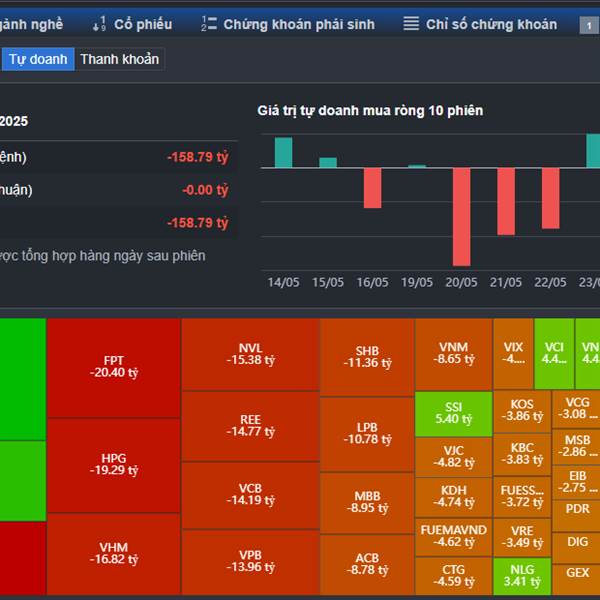The width and height of the screenshot is (600, 600).
Task: Click the VRE -3.49 tỷ tile
Action: (x=522, y=538)
